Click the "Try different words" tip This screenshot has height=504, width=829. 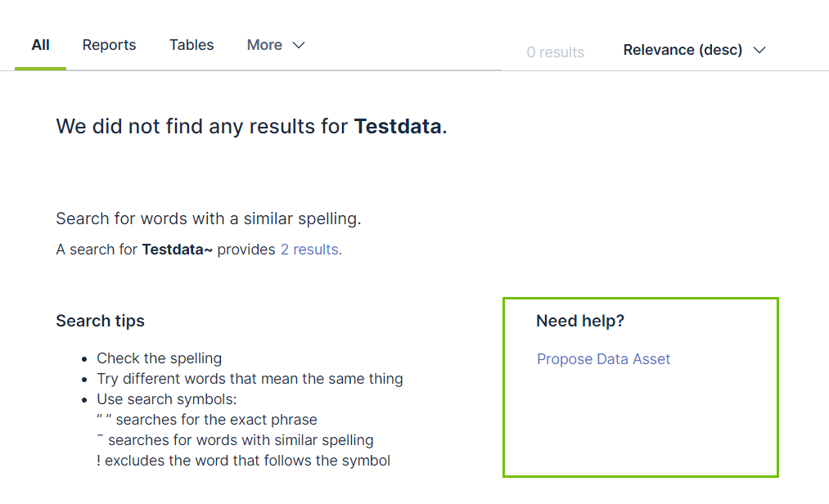coord(250,379)
